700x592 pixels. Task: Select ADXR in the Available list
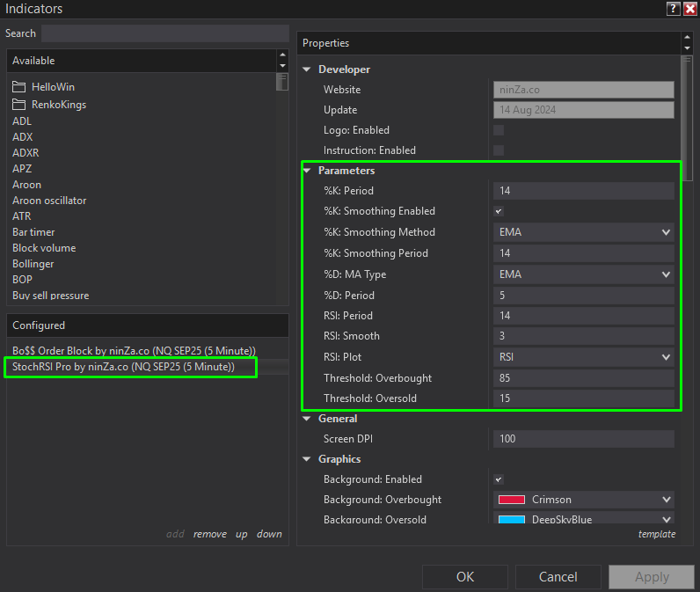26,153
